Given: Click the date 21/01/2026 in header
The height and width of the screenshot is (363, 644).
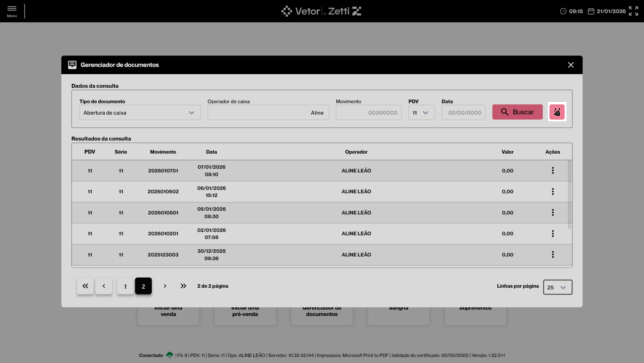Looking at the screenshot, I should tap(611, 11).
